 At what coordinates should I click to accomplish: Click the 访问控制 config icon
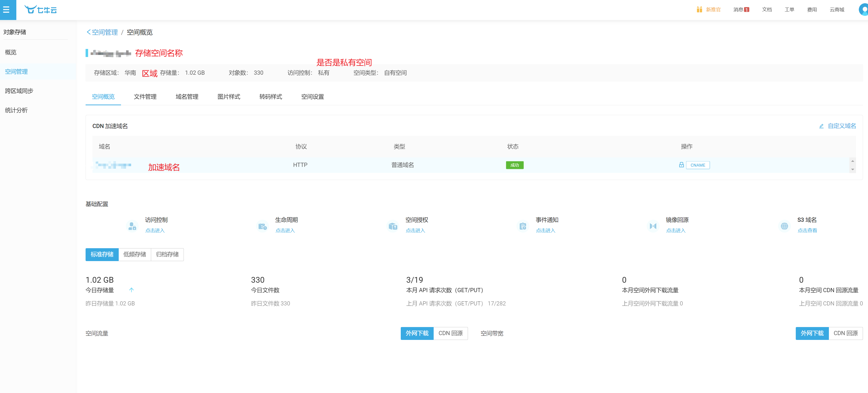tap(132, 226)
